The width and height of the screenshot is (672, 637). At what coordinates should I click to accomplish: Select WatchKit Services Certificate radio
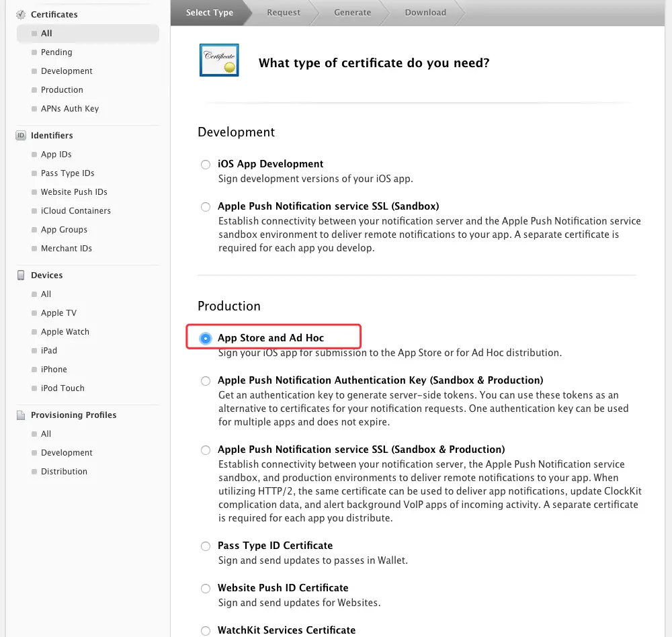coord(206,631)
